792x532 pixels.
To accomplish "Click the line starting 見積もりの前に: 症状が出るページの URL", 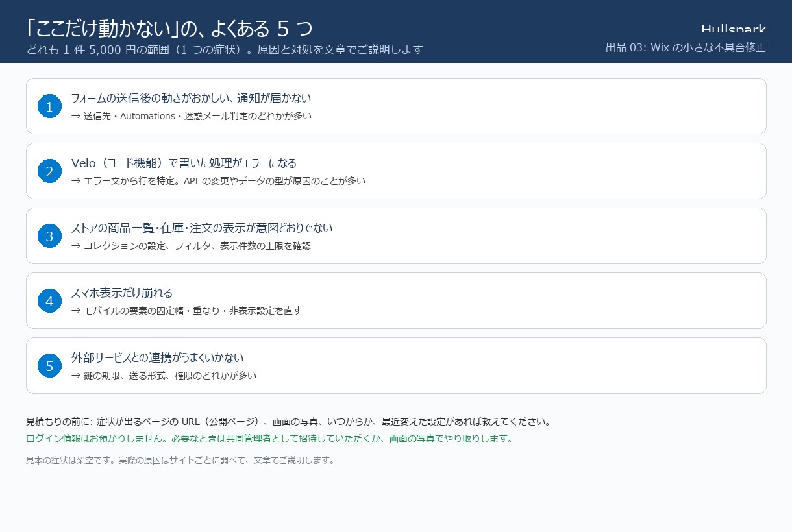I will coord(288,422).
